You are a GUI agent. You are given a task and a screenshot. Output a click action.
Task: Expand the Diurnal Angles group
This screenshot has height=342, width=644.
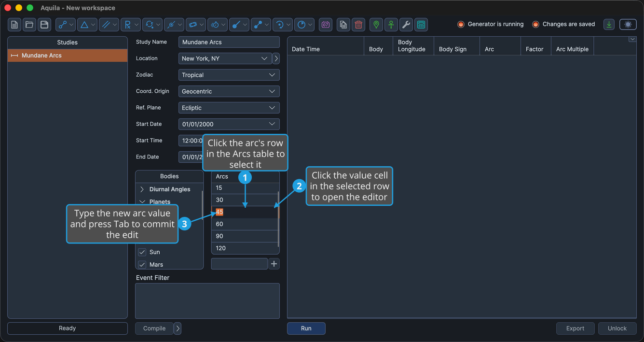(142, 189)
